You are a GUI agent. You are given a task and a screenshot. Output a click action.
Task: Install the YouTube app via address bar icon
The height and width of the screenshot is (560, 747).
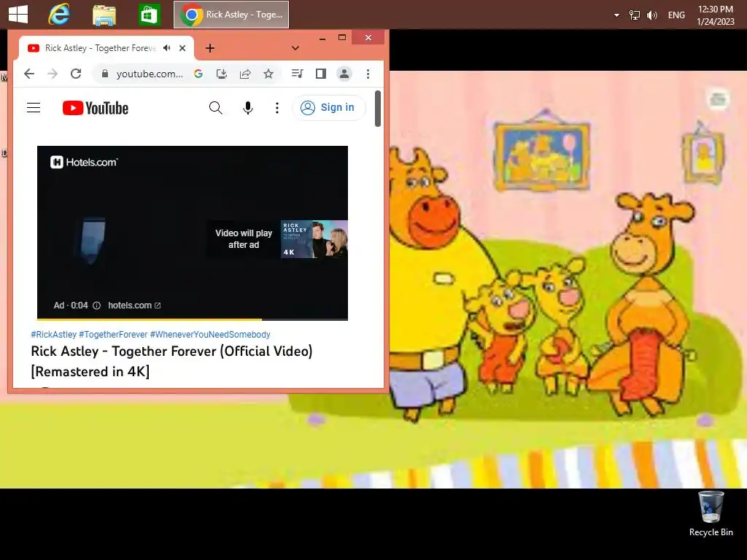222,74
